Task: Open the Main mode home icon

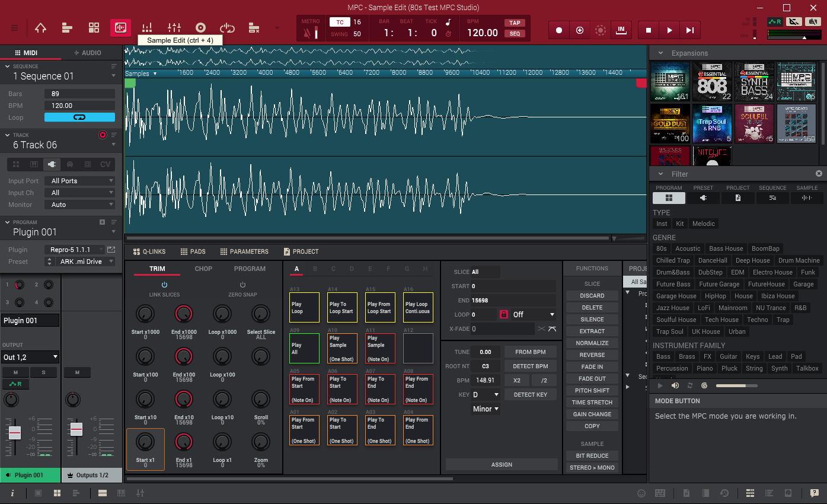Action: [40, 28]
